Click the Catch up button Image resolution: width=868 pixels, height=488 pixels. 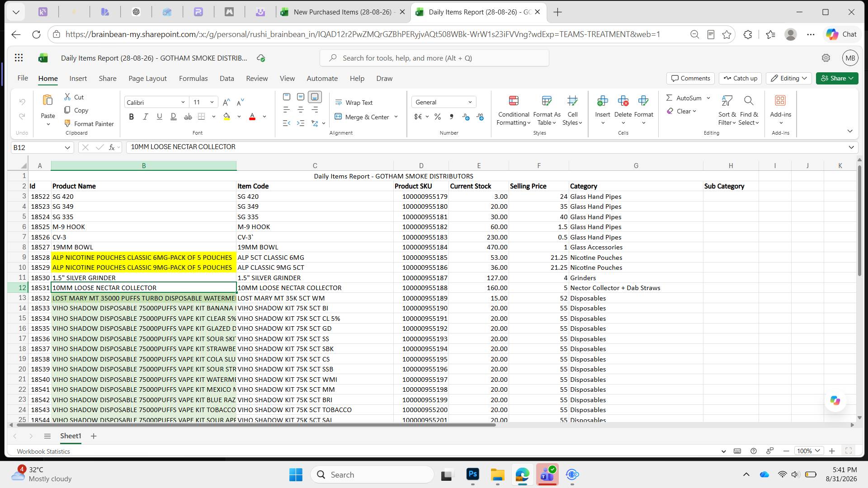pos(740,78)
